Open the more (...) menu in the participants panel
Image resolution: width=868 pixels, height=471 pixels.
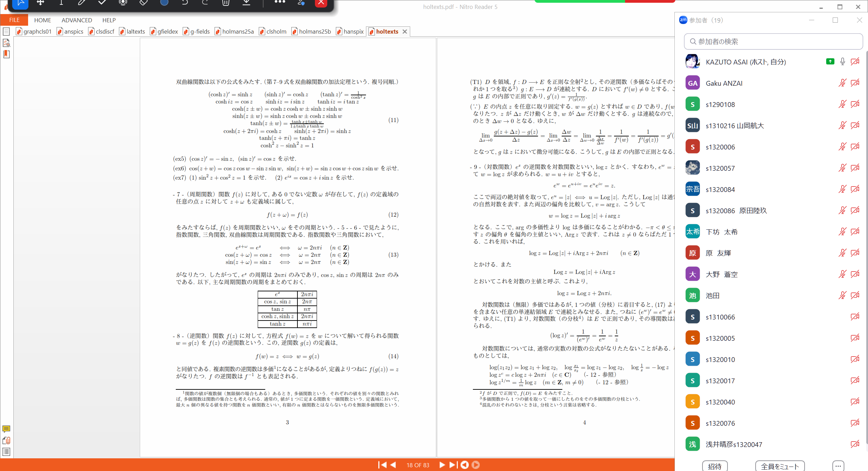838,466
